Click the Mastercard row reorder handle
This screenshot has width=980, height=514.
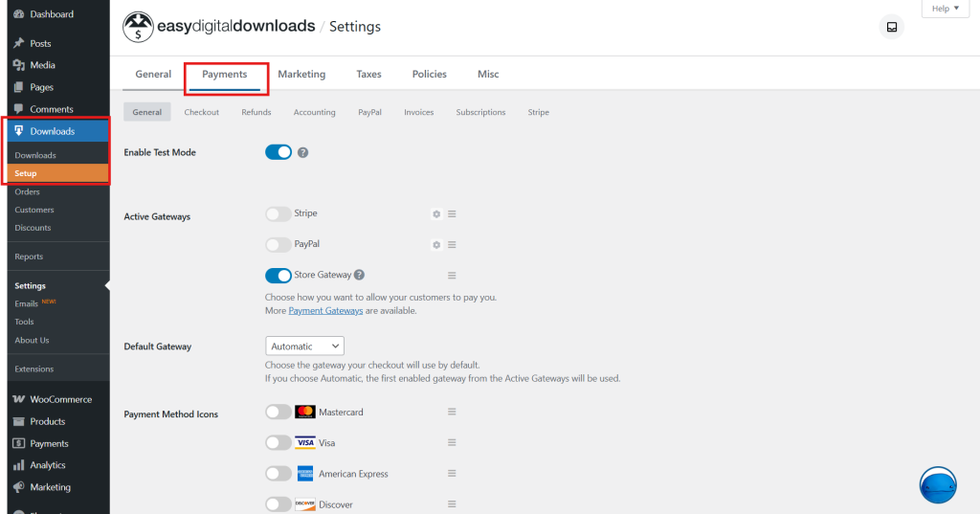click(x=452, y=412)
